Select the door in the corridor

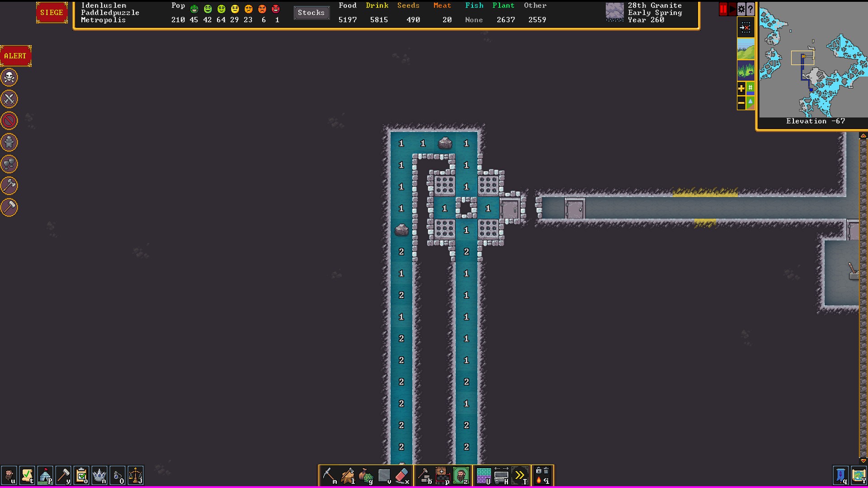(x=575, y=209)
